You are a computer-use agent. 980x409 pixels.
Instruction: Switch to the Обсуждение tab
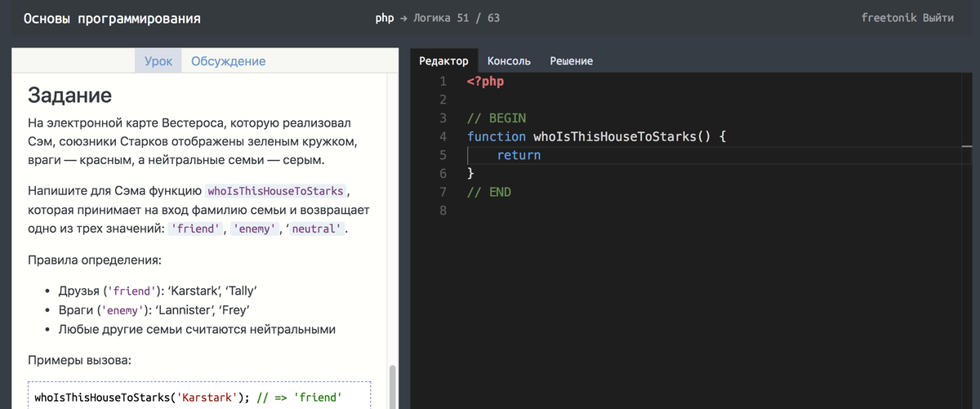coord(228,61)
